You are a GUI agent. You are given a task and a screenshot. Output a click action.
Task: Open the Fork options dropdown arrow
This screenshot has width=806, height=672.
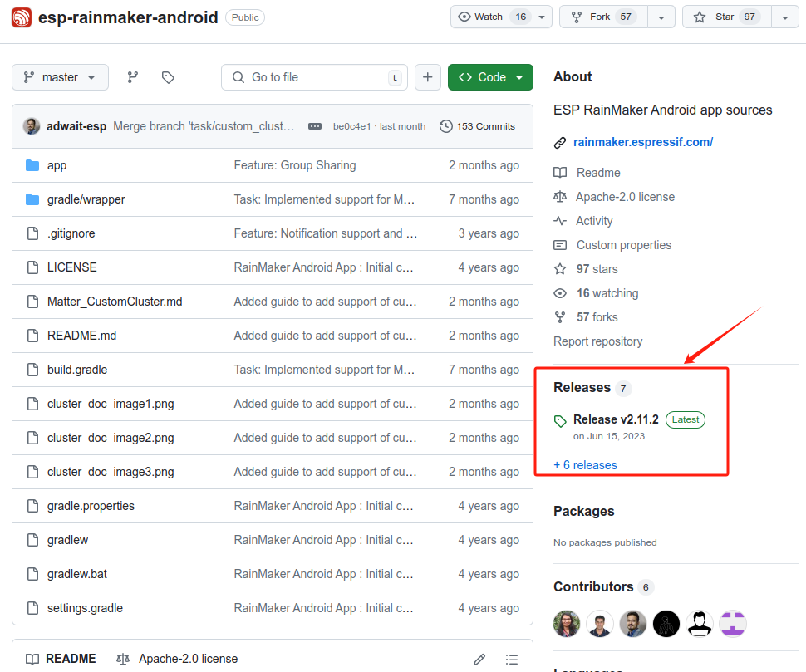(x=661, y=17)
